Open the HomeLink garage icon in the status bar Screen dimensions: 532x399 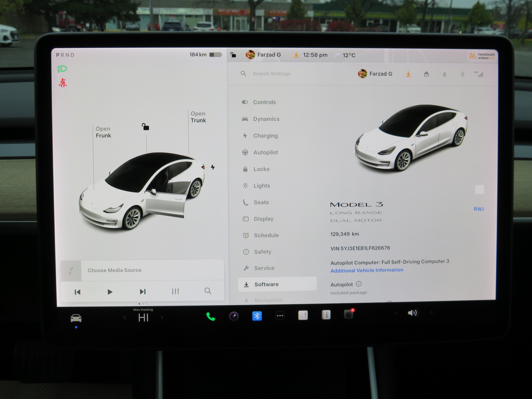[x=426, y=74]
